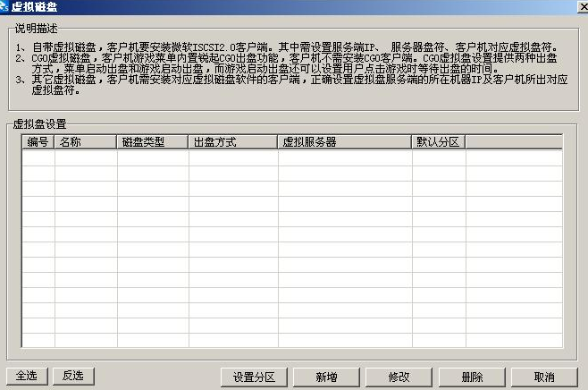This screenshot has width=588, height=390.
Task: Click the 出盘方式 column header
Action: click(x=233, y=142)
